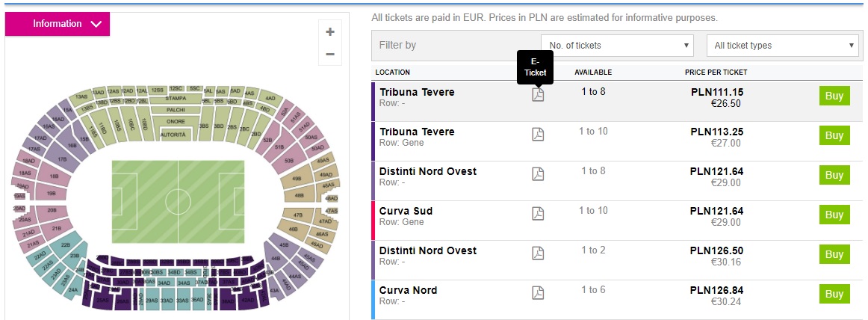Zoom in on the stadium map

coord(329,32)
